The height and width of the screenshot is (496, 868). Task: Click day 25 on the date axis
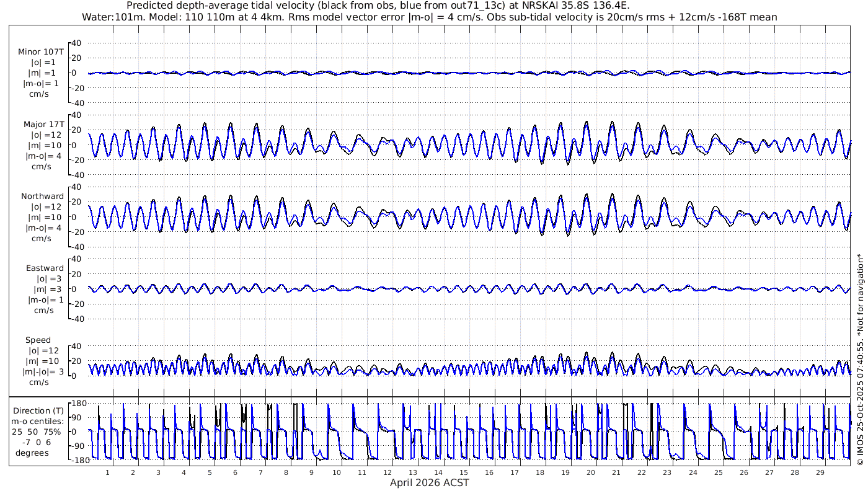(x=718, y=472)
